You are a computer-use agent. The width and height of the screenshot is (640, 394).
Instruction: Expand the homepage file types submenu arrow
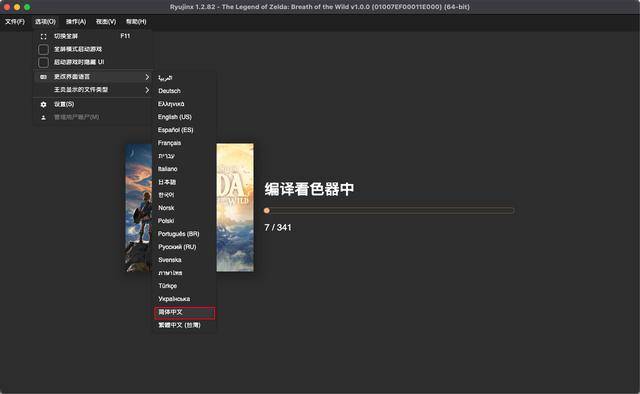[x=147, y=90]
